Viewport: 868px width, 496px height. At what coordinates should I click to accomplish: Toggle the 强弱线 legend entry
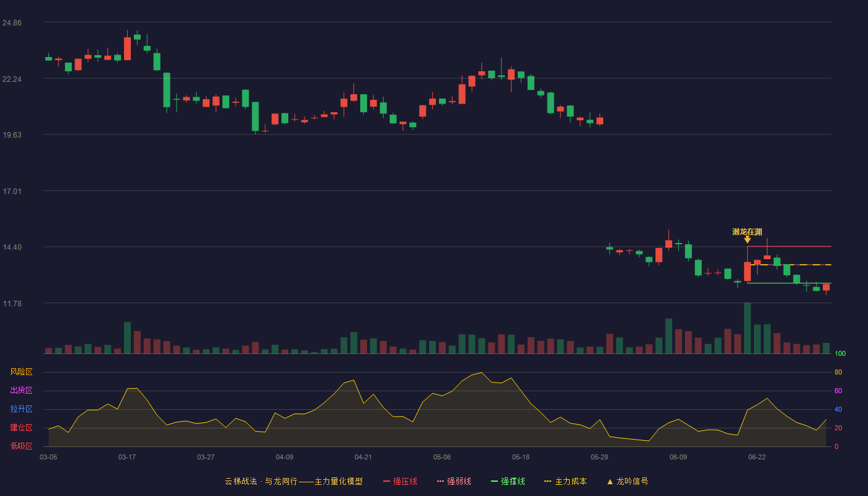pos(454,481)
